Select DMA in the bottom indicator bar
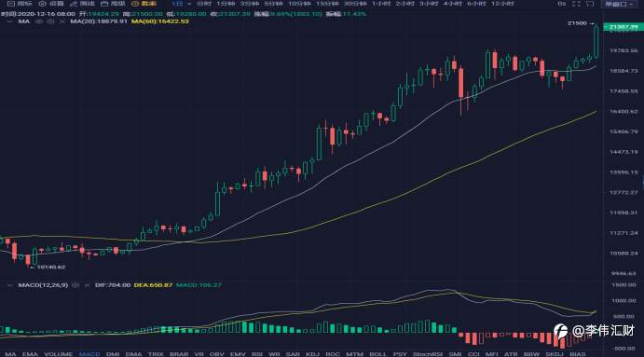644x357 pixels. pos(133,353)
